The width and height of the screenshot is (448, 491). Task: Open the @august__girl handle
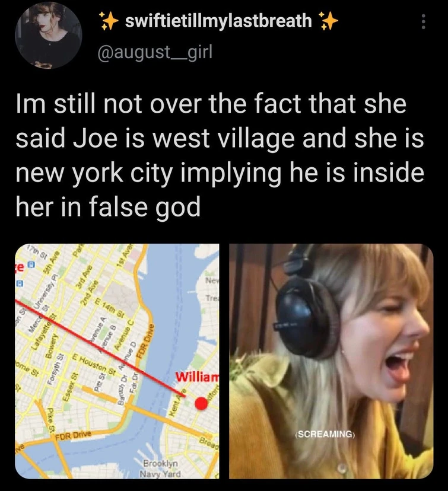155,52
